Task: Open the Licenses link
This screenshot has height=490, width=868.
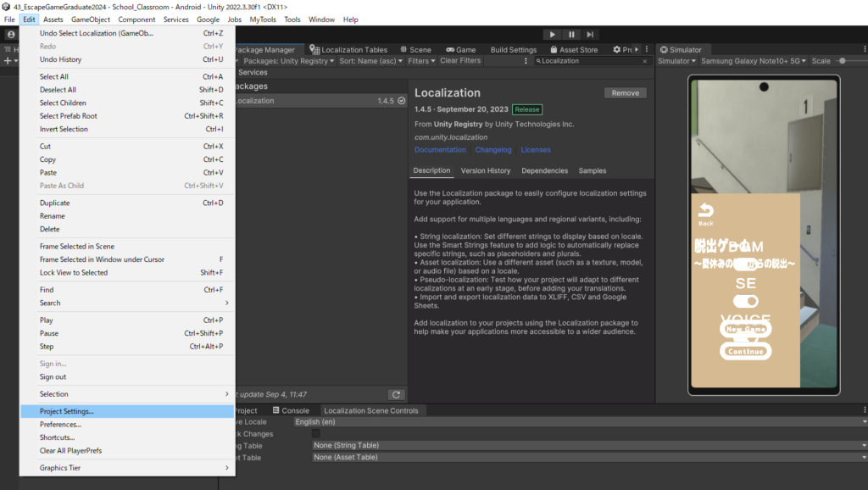Action: tap(536, 150)
